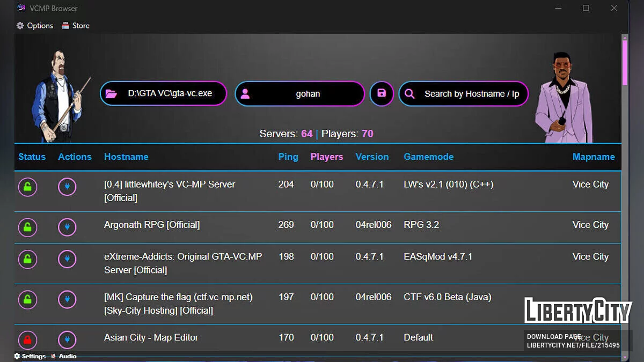
Task: Click the vertical scrollbar thumb
Action: coord(625,62)
